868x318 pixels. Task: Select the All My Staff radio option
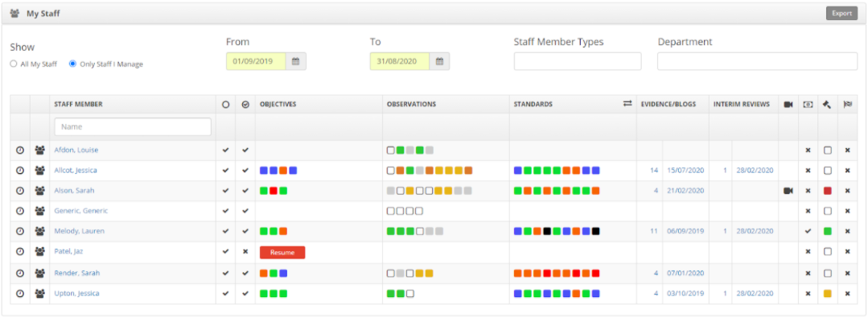[x=14, y=64]
